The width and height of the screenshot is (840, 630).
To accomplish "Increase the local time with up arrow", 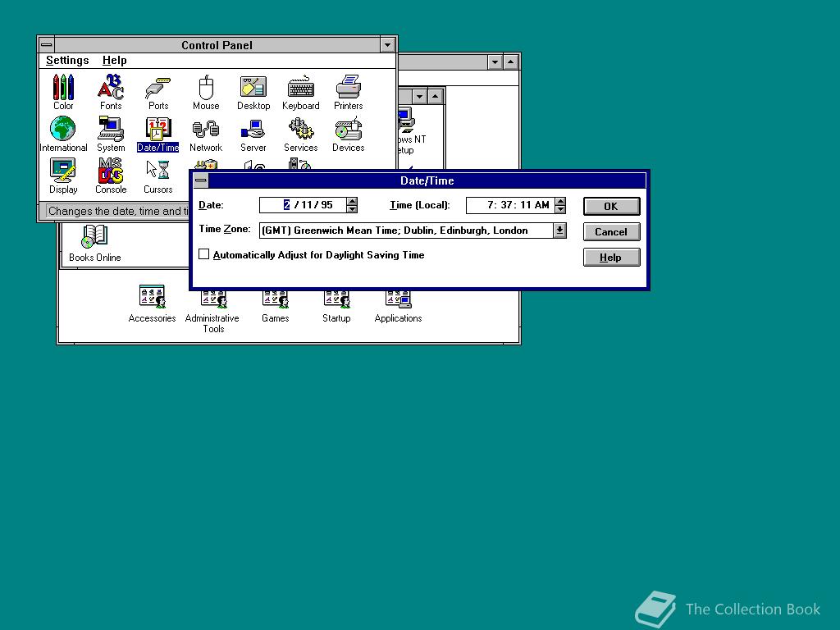I will (560, 202).
